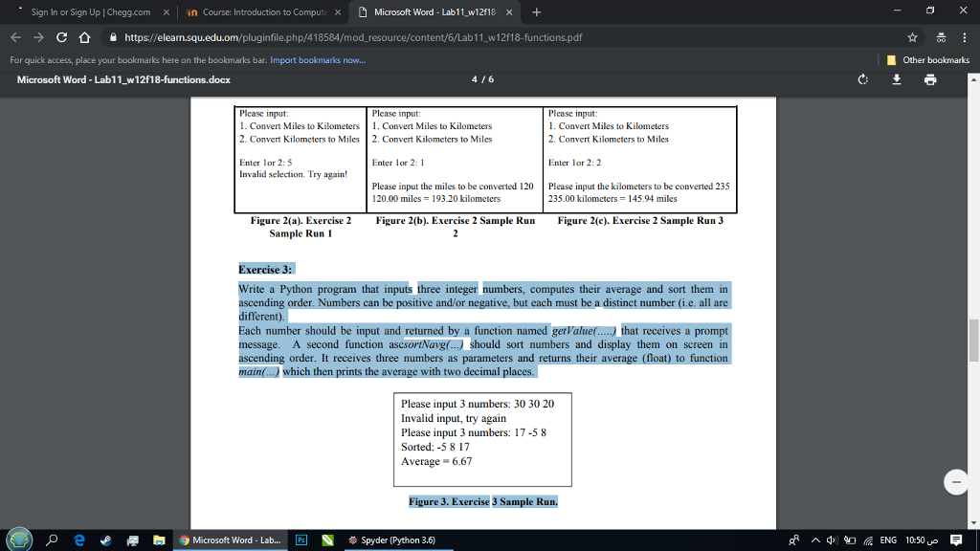Click PDF title Lab11_w12f18-functions.docx
Viewport: 980px width, 551px height.
[123, 79]
